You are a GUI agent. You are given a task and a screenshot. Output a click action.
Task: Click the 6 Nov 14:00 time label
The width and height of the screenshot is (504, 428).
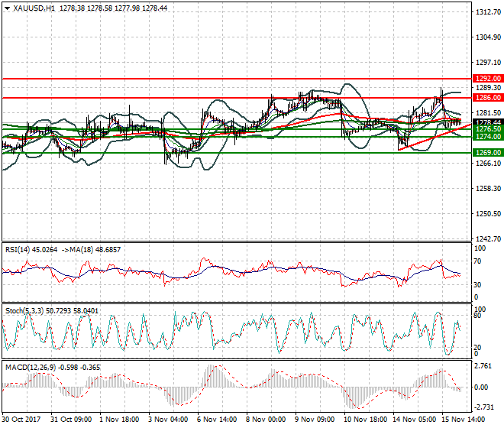pos(217,420)
